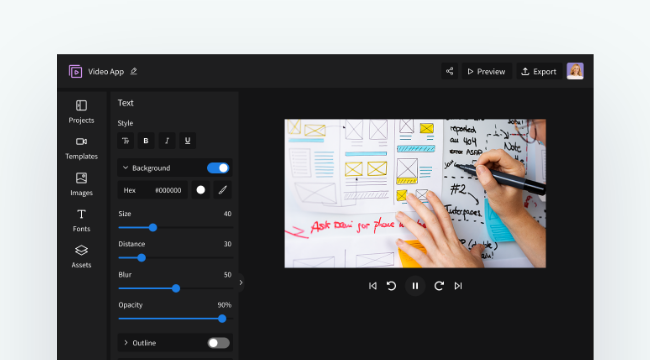Screen dimensions: 650x360
Task: Click the redo forward arrow under the video
Action: (x=439, y=286)
